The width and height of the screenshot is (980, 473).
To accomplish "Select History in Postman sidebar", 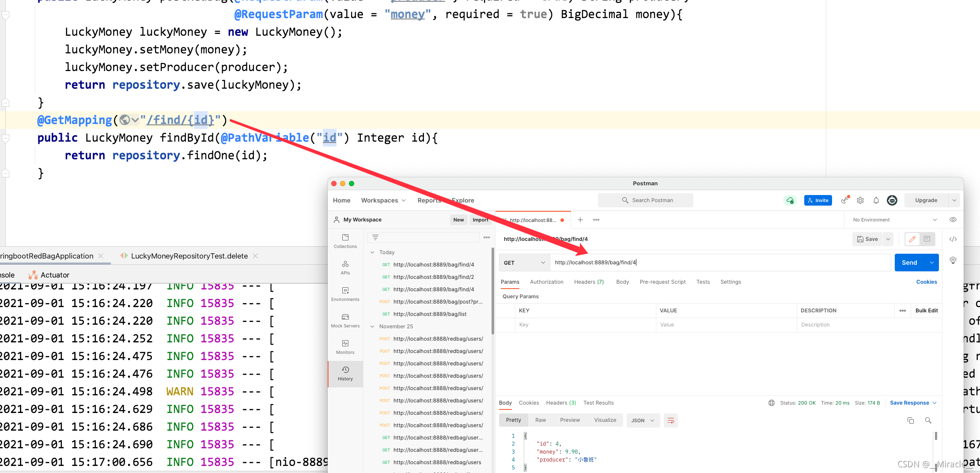I will coord(345,373).
